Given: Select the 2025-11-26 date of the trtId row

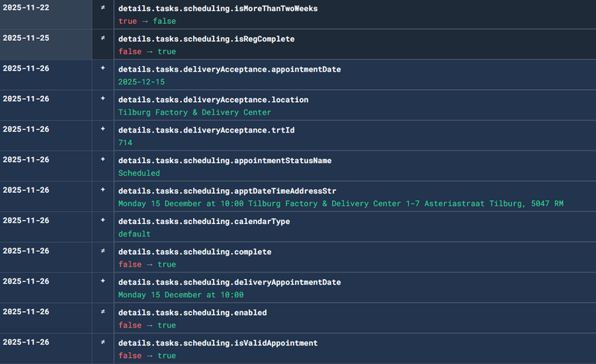Looking at the screenshot, I should click(x=26, y=130).
